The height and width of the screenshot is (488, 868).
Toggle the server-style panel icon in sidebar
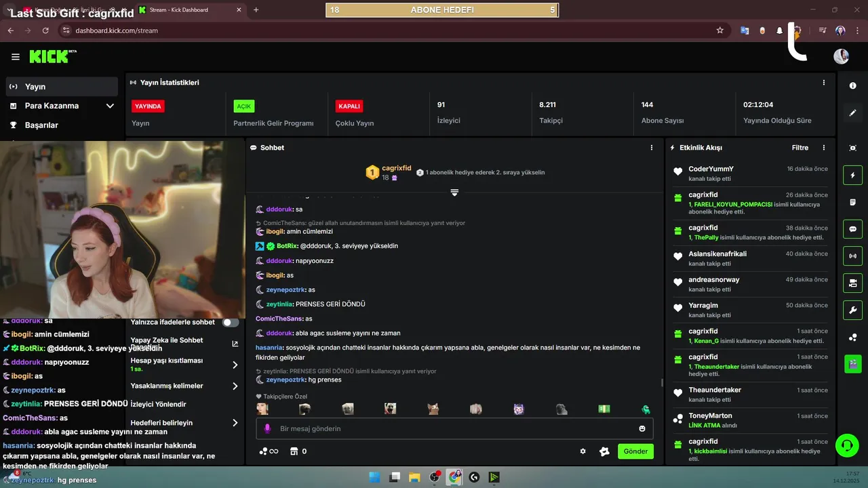pyautogui.click(x=852, y=283)
